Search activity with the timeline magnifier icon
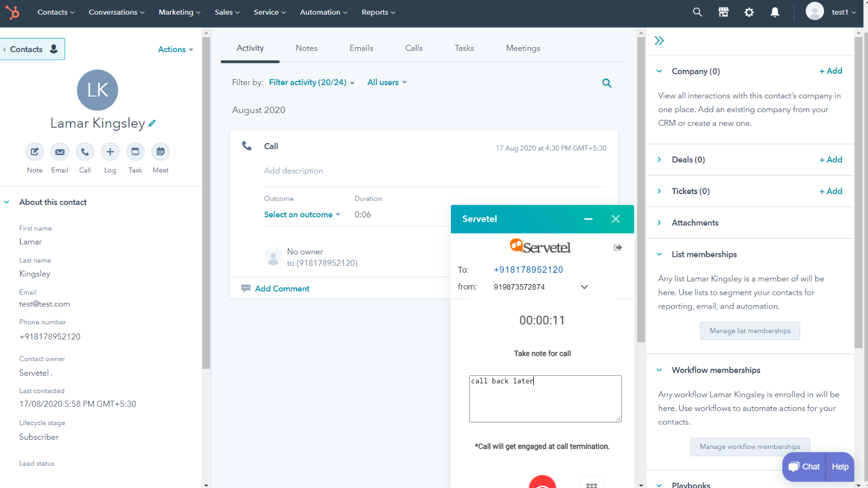This screenshot has height=488, width=868. (x=607, y=83)
